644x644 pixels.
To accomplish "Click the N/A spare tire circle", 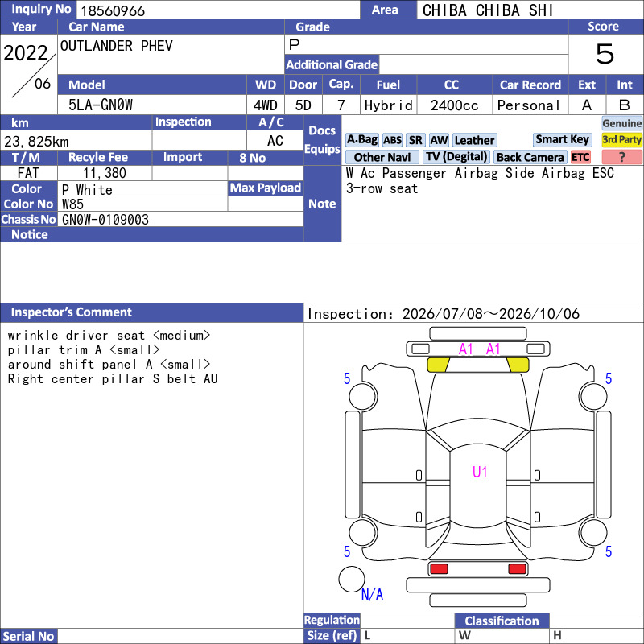I will point(352,579).
